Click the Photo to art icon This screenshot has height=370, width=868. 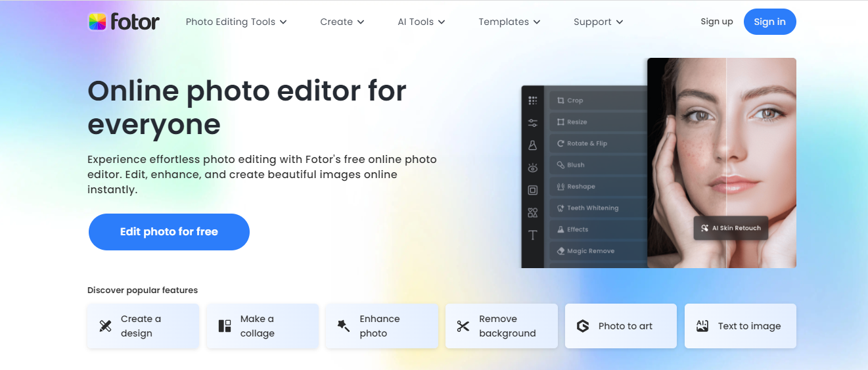click(x=583, y=326)
